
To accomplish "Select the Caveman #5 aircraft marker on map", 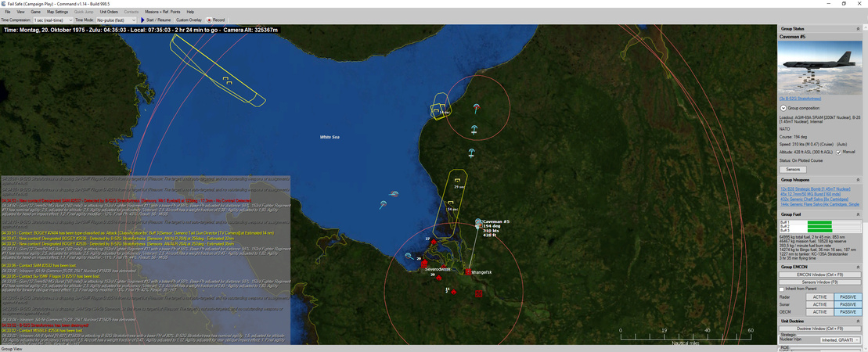I will pyautogui.click(x=479, y=221).
